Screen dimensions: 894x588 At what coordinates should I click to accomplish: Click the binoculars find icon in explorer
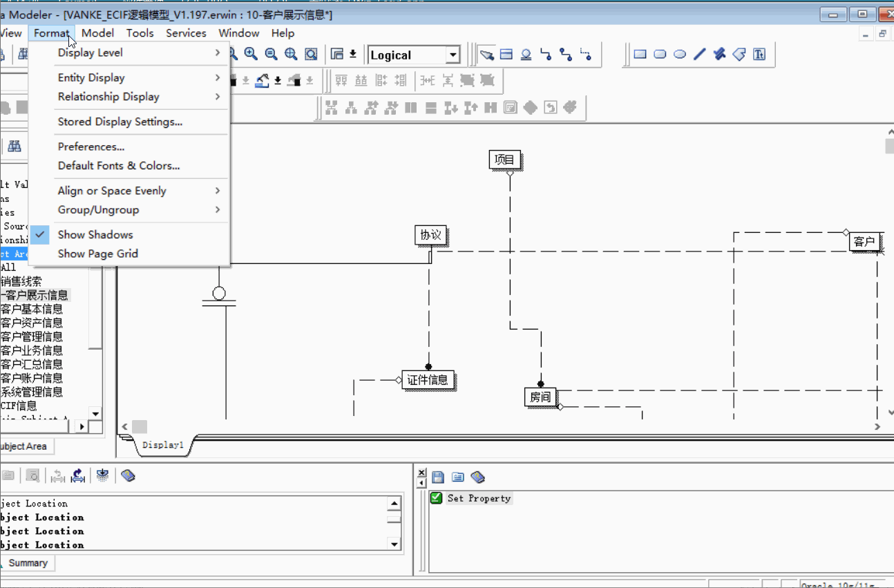coord(15,146)
